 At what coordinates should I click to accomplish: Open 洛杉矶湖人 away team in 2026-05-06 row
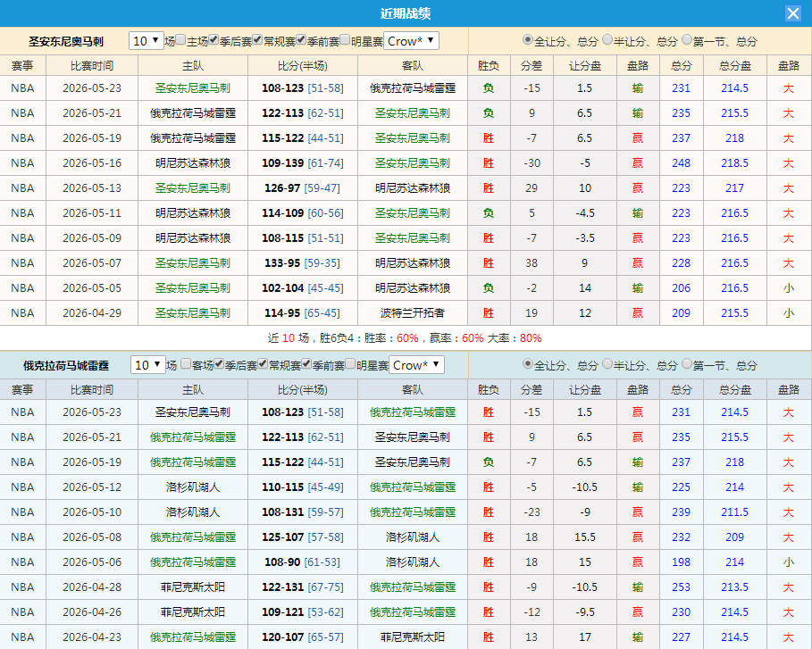pos(412,562)
